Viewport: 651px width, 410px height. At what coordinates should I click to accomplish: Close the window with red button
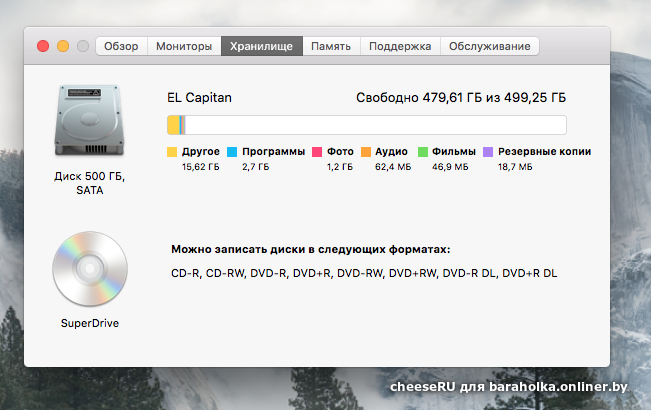tap(43, 46)
